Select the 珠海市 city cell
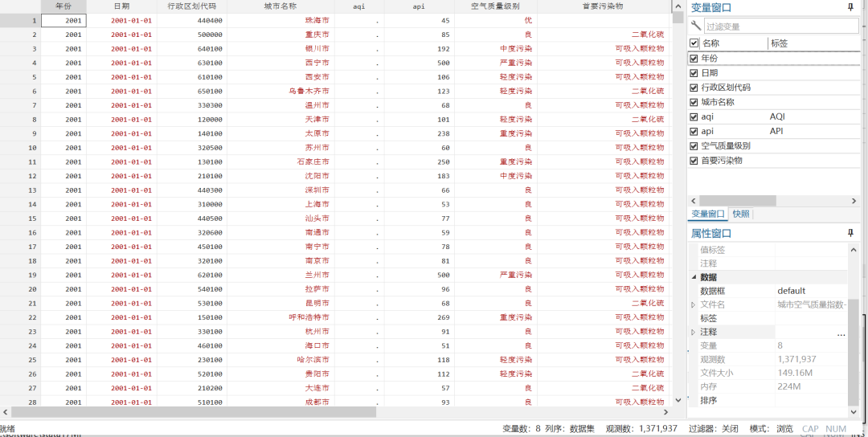Screen dimensions: 868x437 [x=280, y=20]
